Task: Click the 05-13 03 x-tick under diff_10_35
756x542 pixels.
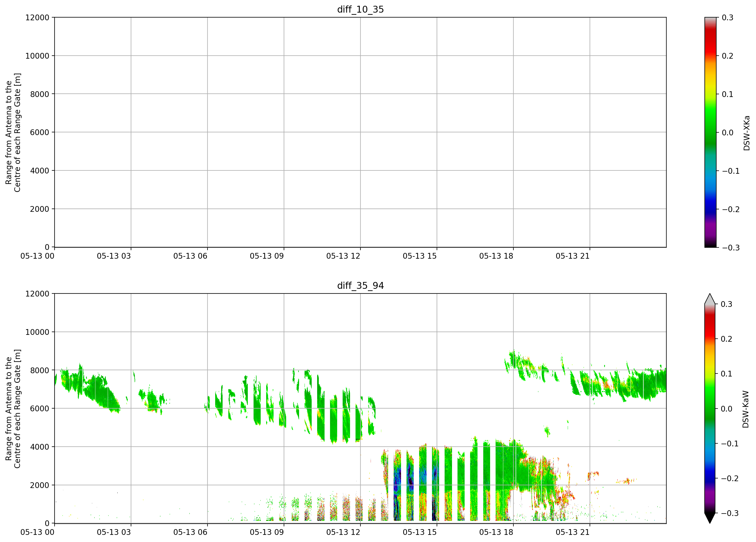Action: click(114, 256)
